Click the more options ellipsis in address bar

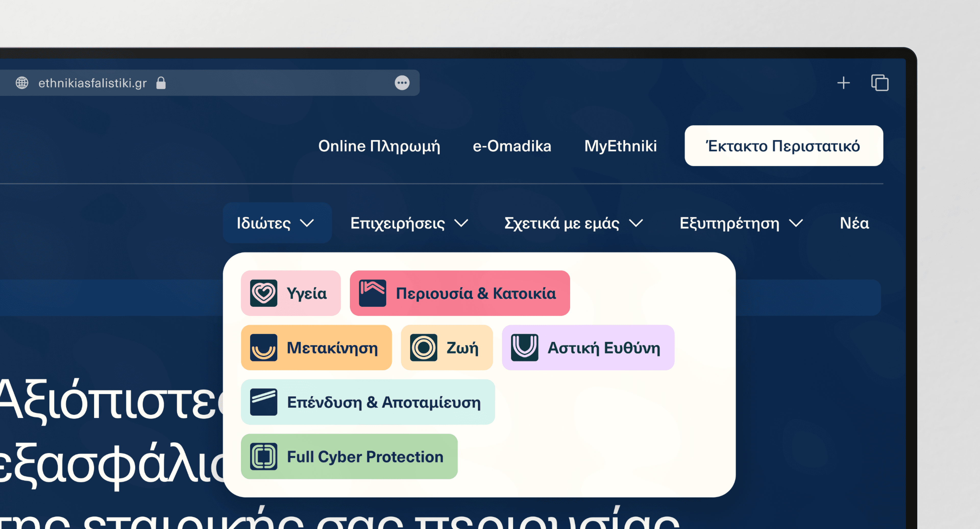[402, 83]
